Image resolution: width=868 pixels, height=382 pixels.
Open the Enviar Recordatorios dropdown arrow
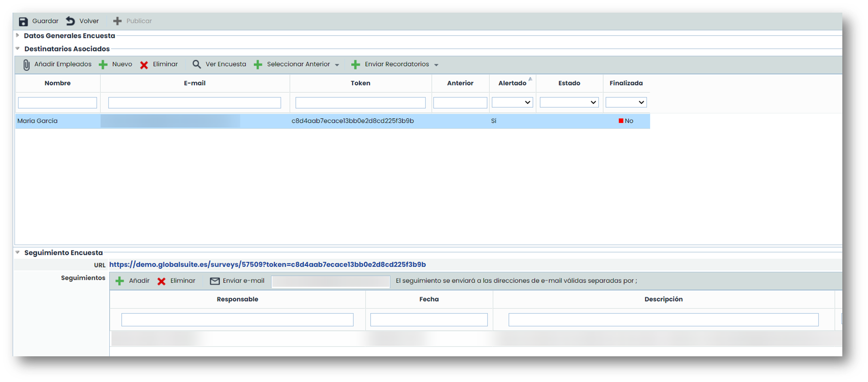[x=436, y=65]
